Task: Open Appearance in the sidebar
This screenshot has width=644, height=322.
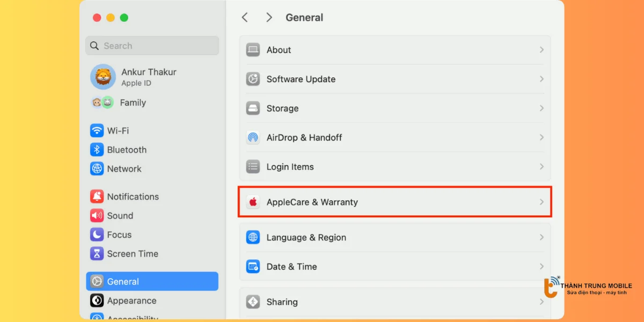Action: coord(131,301)
